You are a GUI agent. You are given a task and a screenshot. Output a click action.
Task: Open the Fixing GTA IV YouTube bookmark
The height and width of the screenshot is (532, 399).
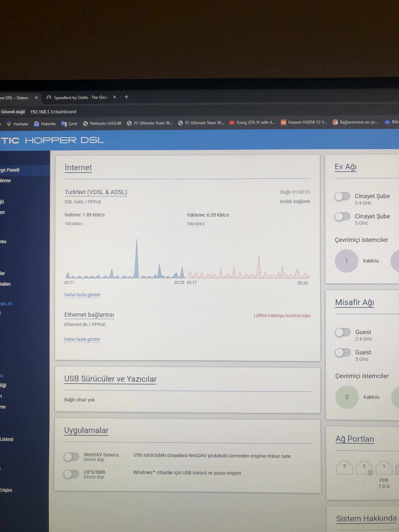(252, 122)
